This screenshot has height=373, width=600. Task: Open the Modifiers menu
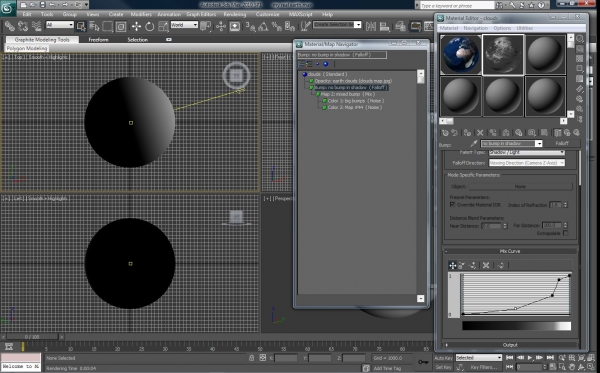pos(141,14)
